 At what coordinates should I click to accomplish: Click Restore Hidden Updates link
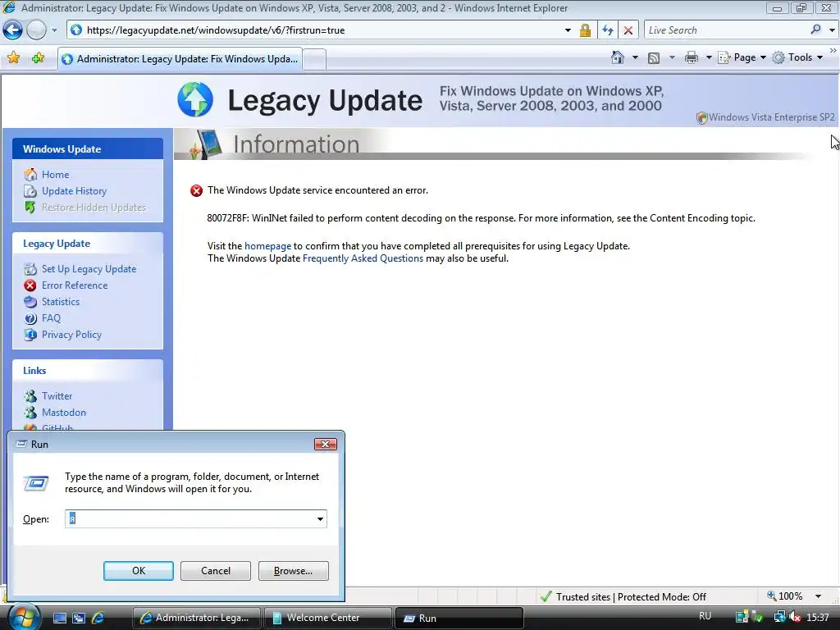click(x=94, y=208)
